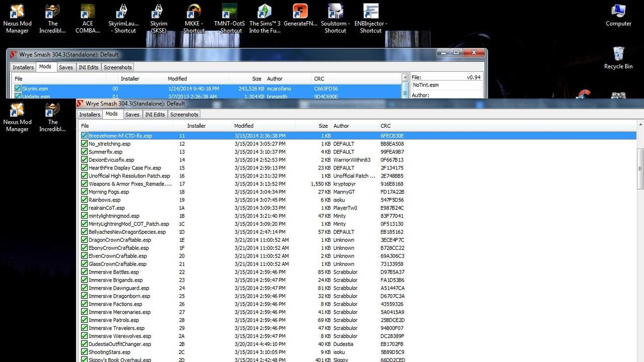Image resolution: width=644 pixels, height=362 pixels.
Task: Toggle the Summerfix.esp checkbox
Action: point(85,152)
